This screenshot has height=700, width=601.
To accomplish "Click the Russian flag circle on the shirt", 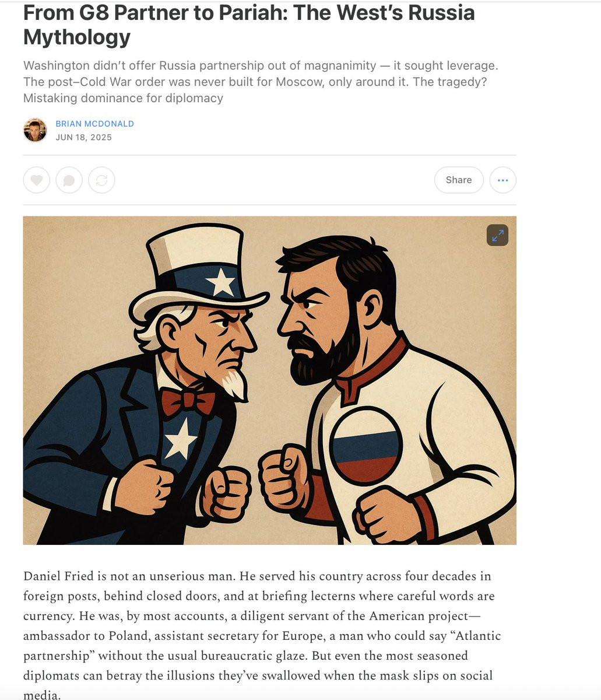I will coord(365,446).
